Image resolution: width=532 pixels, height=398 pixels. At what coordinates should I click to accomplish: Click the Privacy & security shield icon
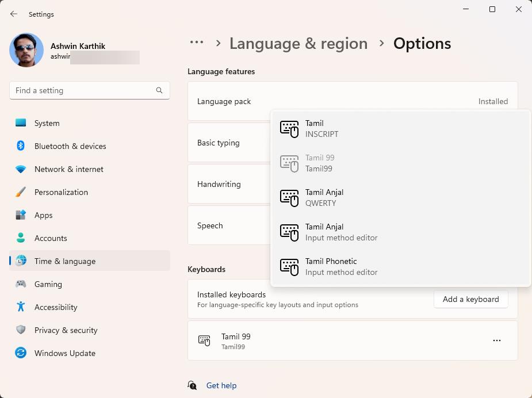click(21, 330)
